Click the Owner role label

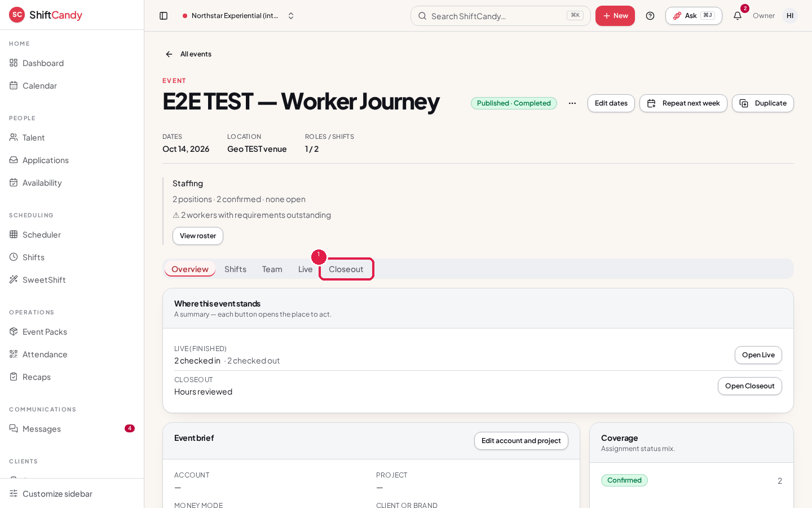click(764, 16)
